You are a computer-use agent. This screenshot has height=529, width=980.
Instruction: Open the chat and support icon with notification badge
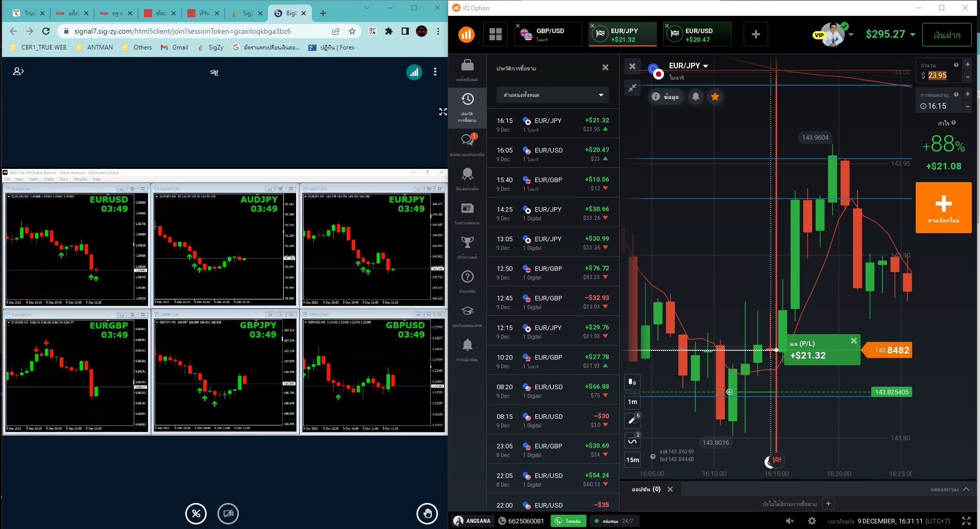pyautogui.click(x=468, y=140)
